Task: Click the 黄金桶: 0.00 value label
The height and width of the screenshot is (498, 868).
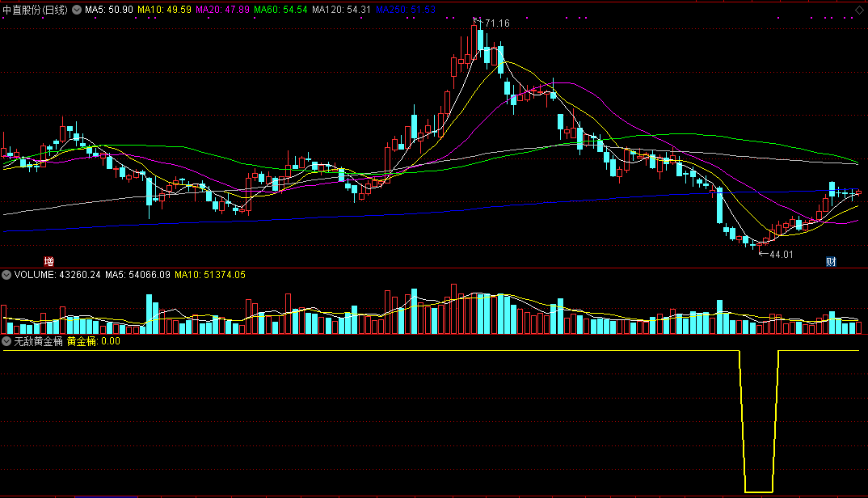Action: [x=94, y=341]
